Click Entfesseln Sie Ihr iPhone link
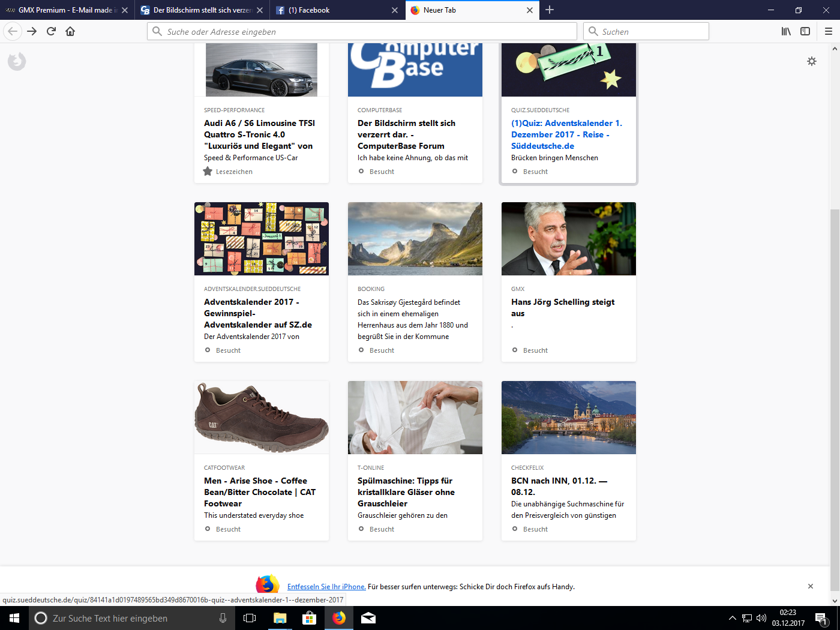Screen dimensions: 840x630 326,587
